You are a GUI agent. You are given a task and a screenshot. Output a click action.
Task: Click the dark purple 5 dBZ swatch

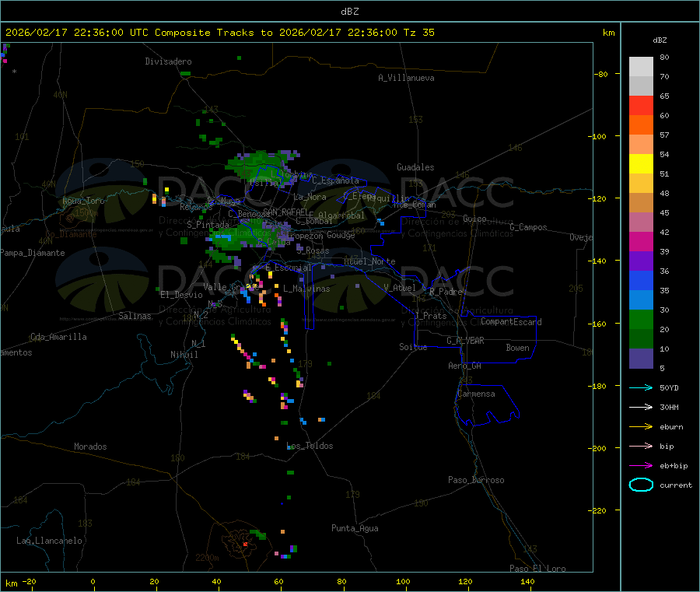coord(641,359)
